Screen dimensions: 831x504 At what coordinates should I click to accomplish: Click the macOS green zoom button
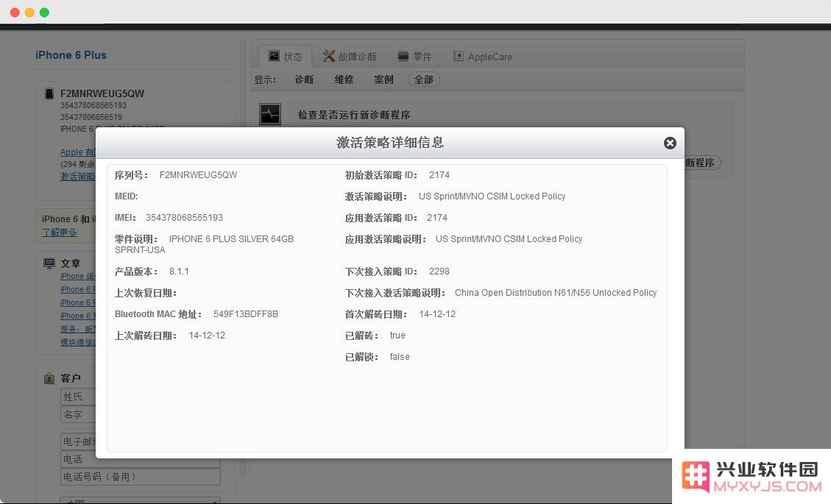[44, 13]
